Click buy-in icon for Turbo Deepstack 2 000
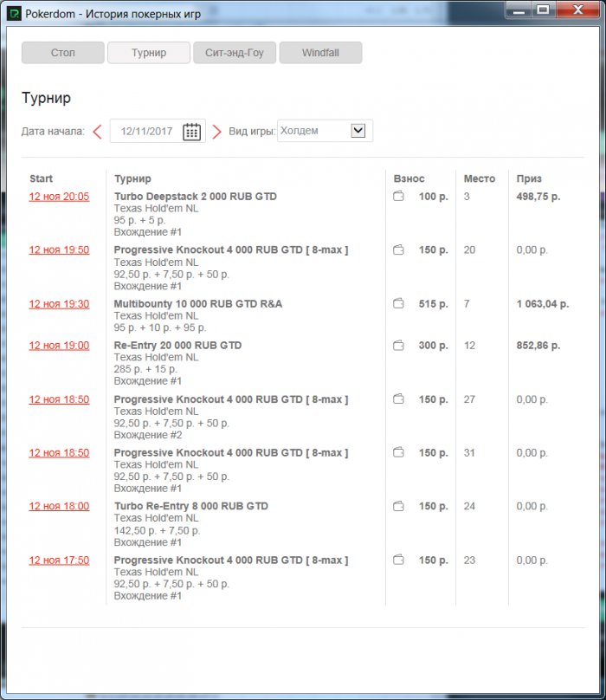 click(x=399, y=197)
